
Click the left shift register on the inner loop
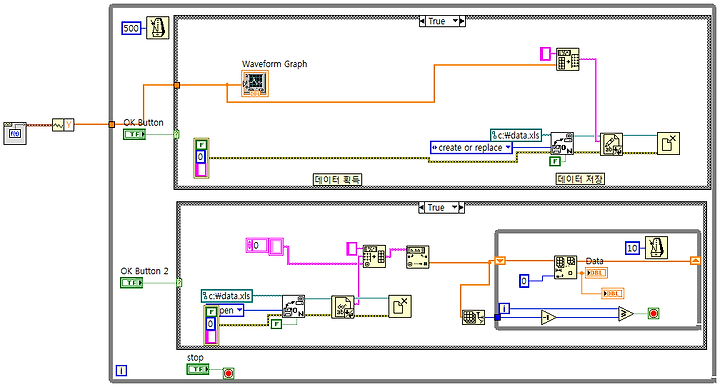[x=500, y=261]
